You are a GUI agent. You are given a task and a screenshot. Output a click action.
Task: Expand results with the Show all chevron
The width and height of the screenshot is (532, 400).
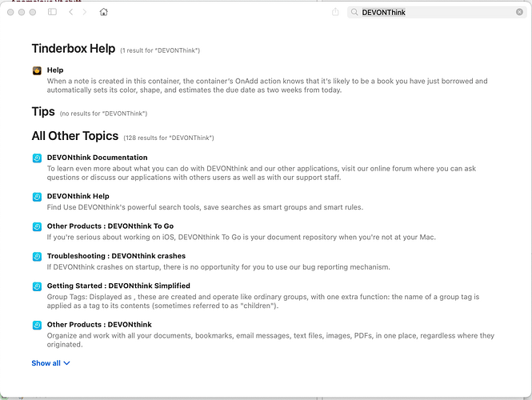[x=66, y=363]
